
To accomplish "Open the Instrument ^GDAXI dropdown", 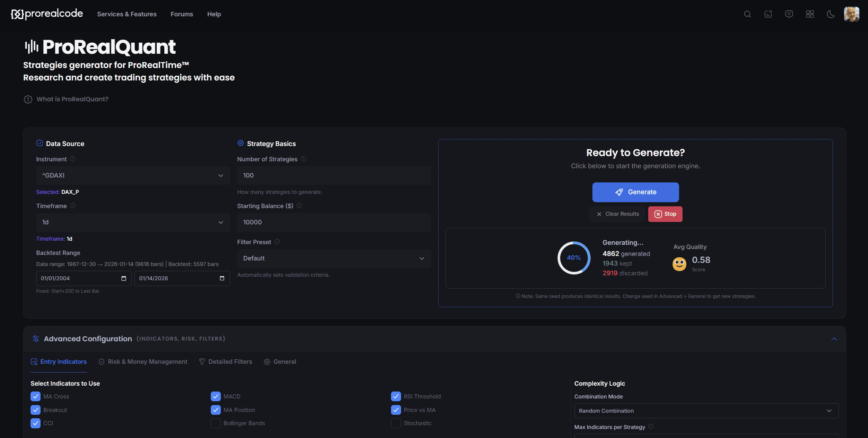I will 133,175.
